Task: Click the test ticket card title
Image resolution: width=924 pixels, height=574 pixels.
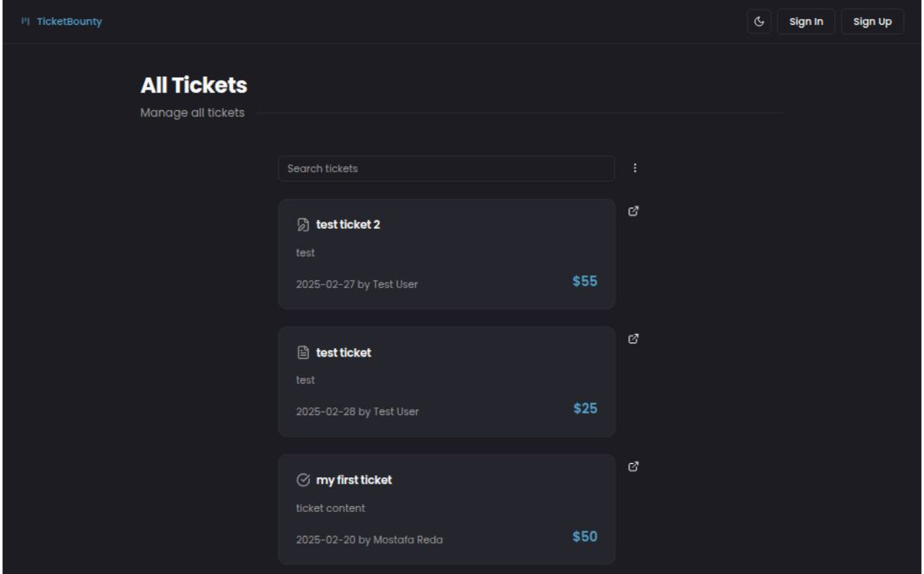Action: 343,352
